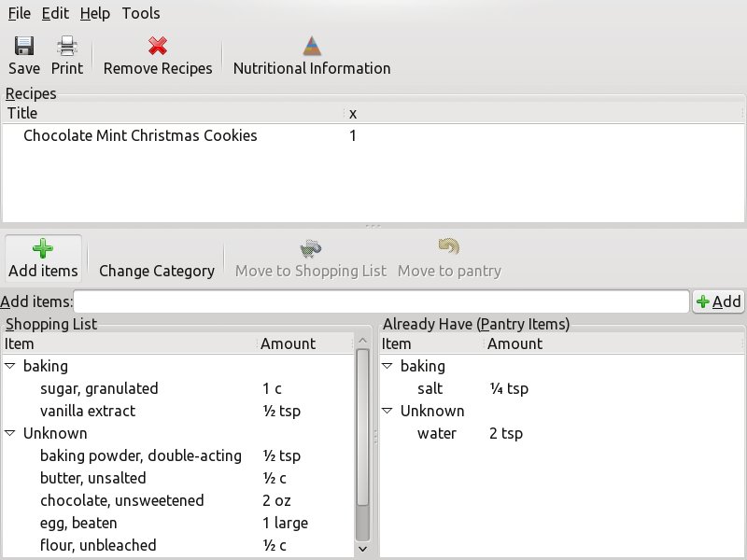This screenshot has height=560, width=747.
Task: Open Nutritional Information pyramid icon
Action: [x=312, y=46]
